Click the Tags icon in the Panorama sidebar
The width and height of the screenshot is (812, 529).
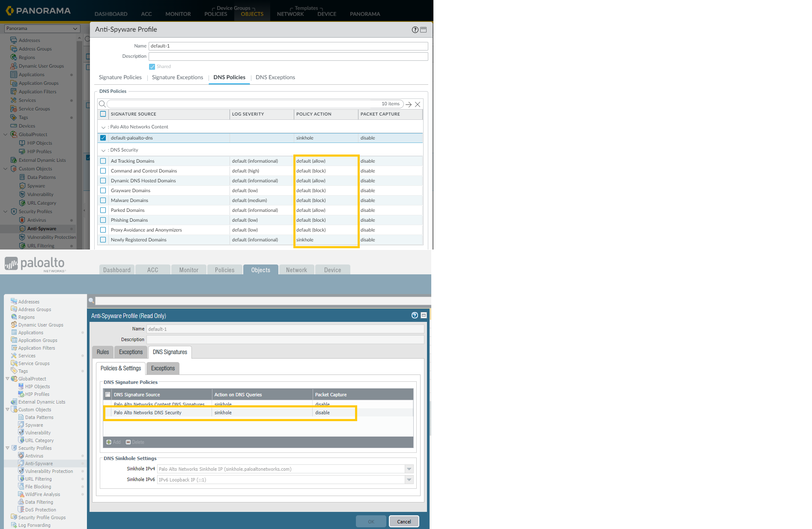(x=14, y=117)
